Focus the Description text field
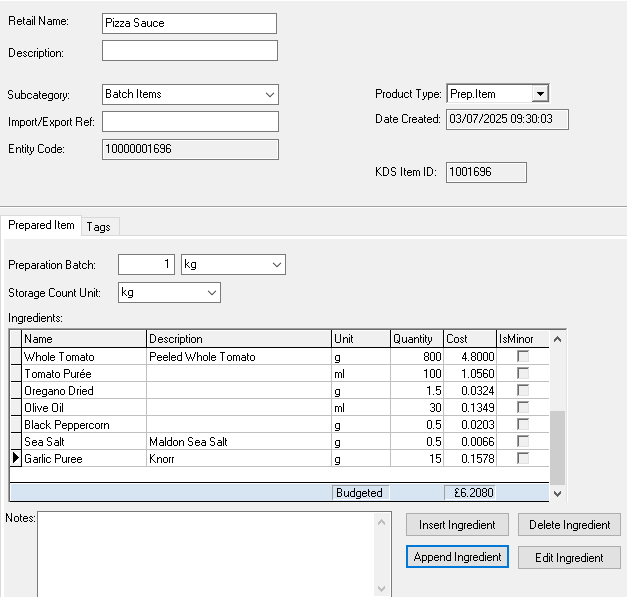 click(x=189, y=52)
